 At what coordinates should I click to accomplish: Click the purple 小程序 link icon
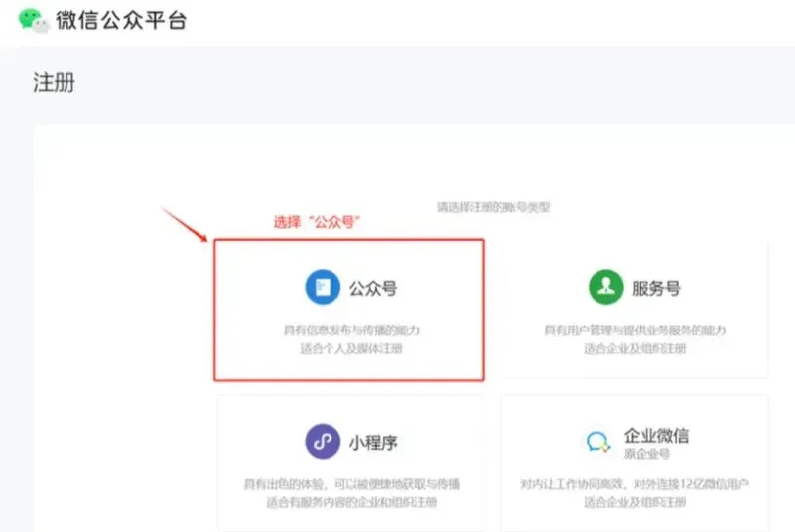pyautogui.click(x=323, y=442)
